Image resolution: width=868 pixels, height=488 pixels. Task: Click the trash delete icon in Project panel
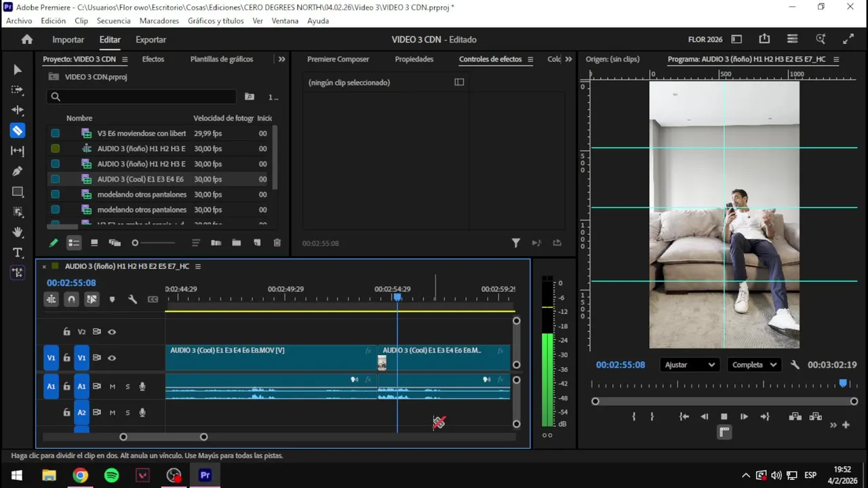(277, 243)
